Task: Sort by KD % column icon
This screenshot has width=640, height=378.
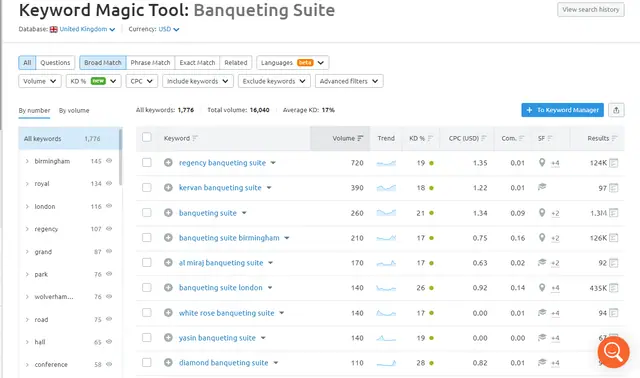Action: [430, 138]
